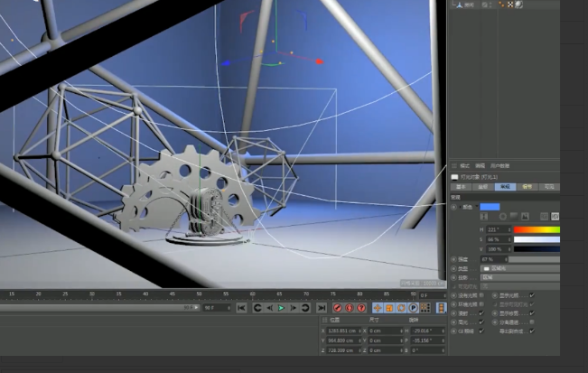Toggle rotation keyframe recording icon
This screenshot has height=373, width=588.
(401, 308)
